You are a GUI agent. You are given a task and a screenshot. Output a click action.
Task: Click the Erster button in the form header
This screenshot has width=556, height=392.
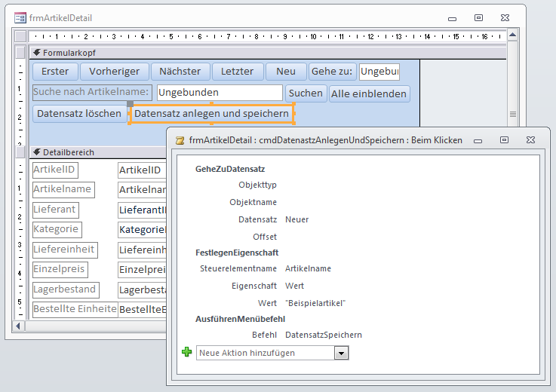(55, 72)
